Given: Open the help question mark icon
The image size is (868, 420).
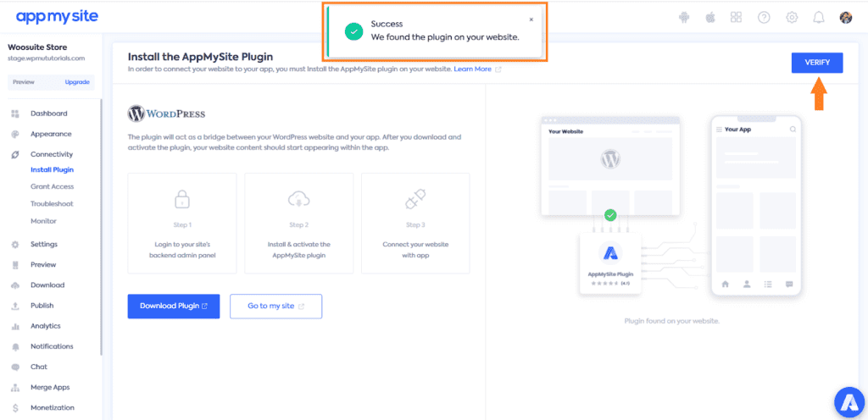Looking at the screenshot, I should [764, 18].
